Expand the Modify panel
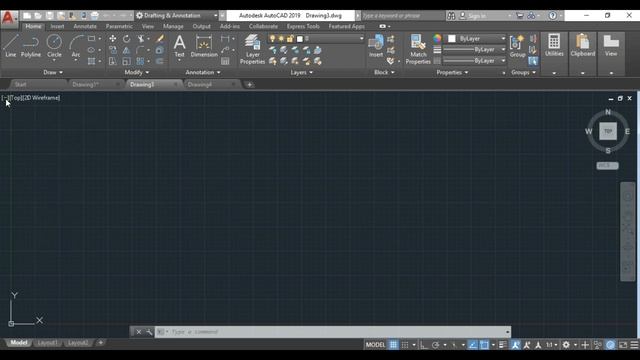 point(137,72)
